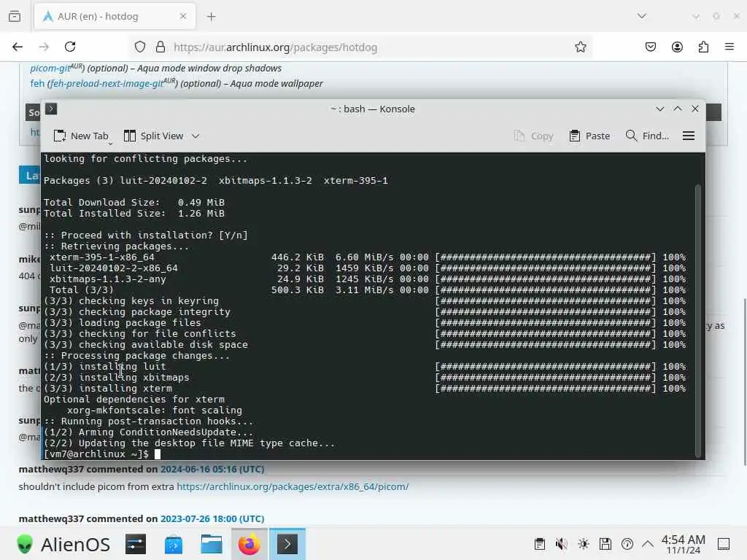Open Firefox extensions menu

(703, 47)
